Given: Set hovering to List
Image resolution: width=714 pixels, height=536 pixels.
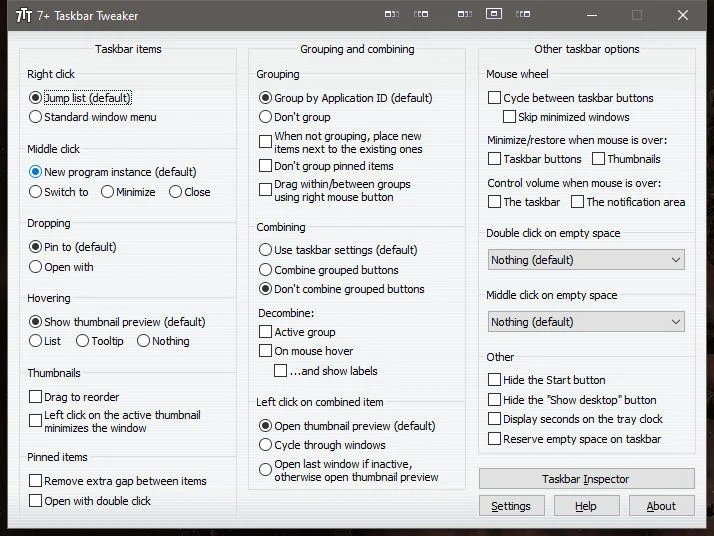Looking at the screenshot, I should pos(45,341).
